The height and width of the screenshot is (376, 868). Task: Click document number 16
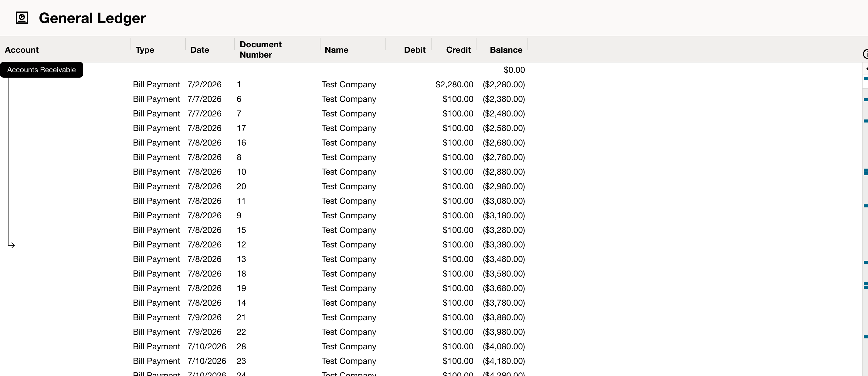point(241,143)
